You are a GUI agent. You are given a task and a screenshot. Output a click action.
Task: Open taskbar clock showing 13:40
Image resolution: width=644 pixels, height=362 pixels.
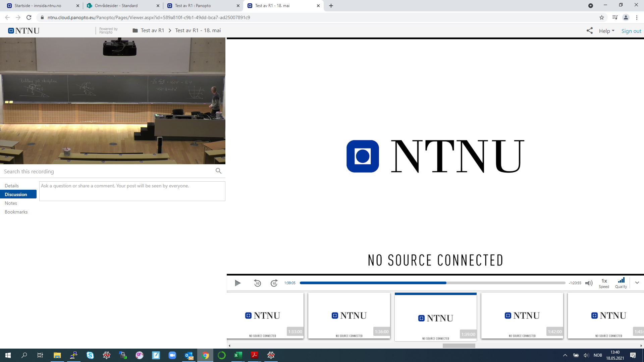coord(615,355)
